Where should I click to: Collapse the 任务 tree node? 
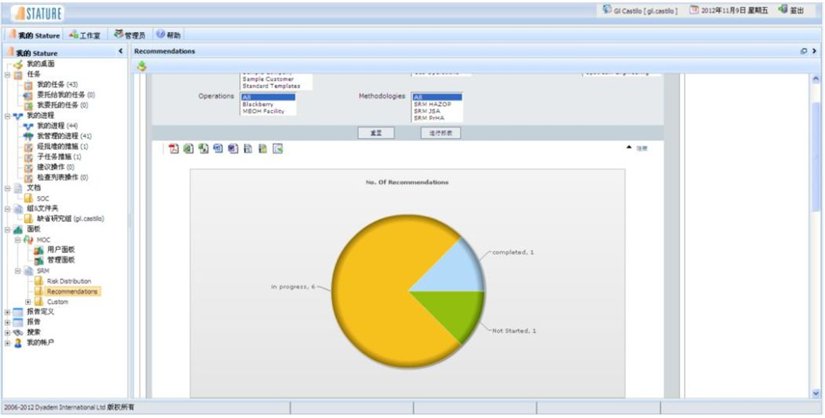pos(7,74)
